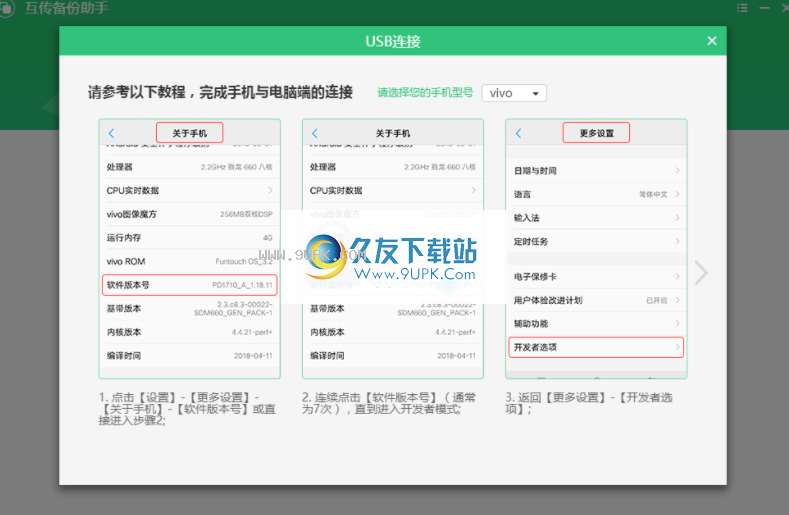Click the second tutorial screenshot thumbnail

click(x=393, y=249)
